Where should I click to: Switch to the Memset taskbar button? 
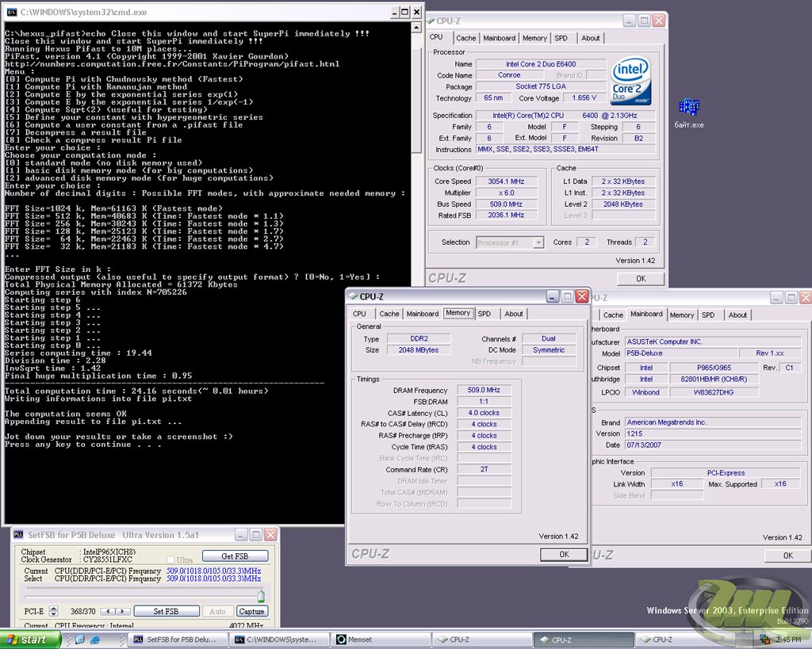[x=381, y=639]
